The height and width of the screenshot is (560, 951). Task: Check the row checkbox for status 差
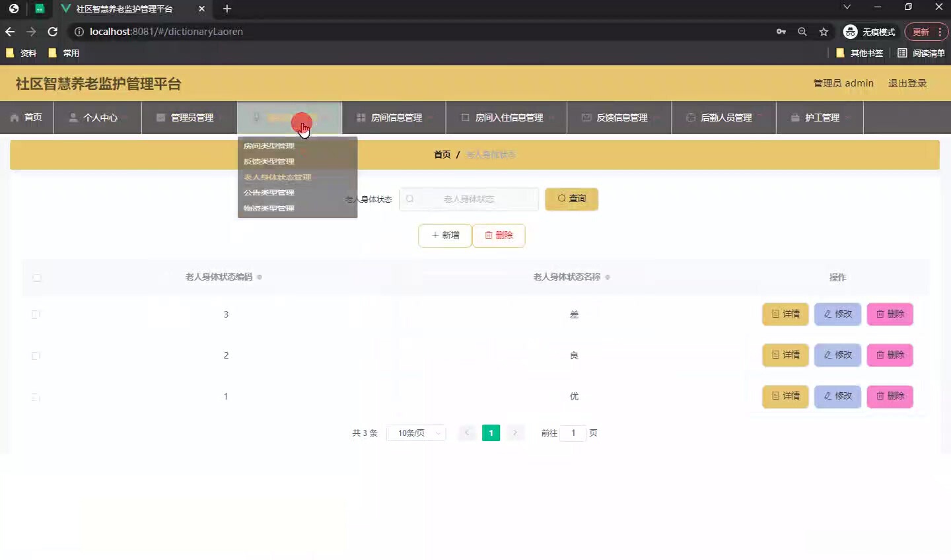coord(36,314)
